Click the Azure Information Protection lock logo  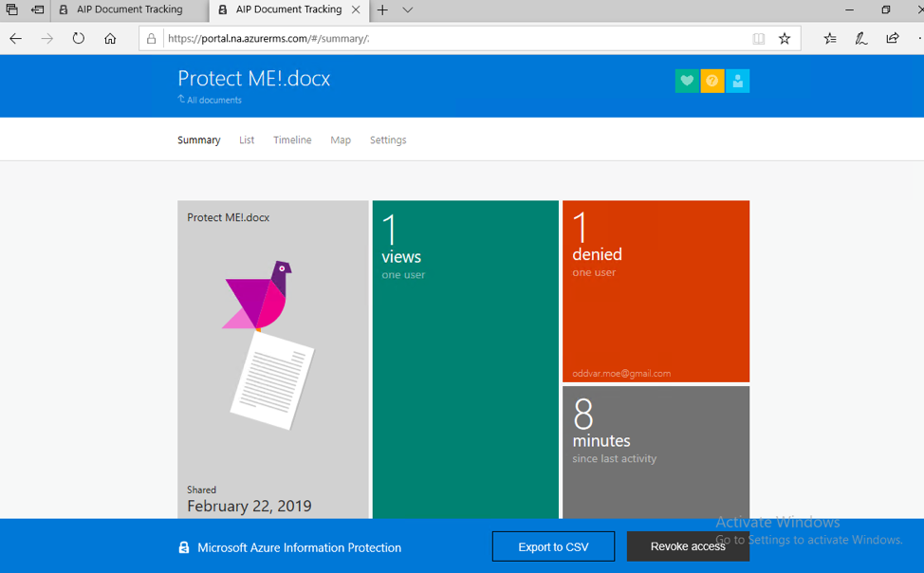point(184,547)
